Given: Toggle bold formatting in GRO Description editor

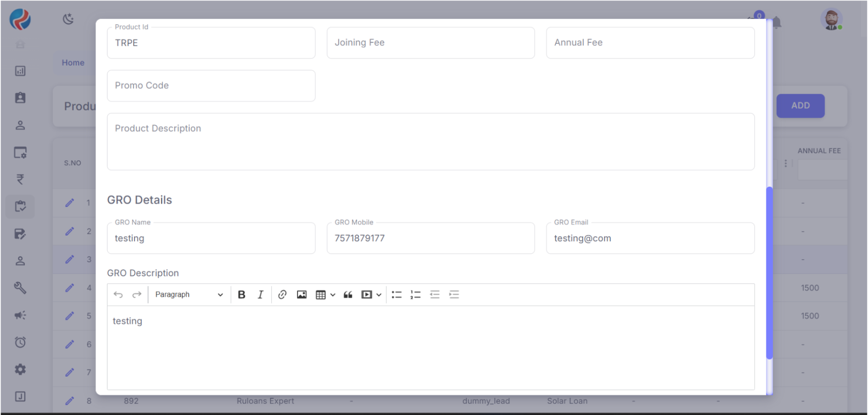Looking at the screenshot, I should click(x=241, y=295).
